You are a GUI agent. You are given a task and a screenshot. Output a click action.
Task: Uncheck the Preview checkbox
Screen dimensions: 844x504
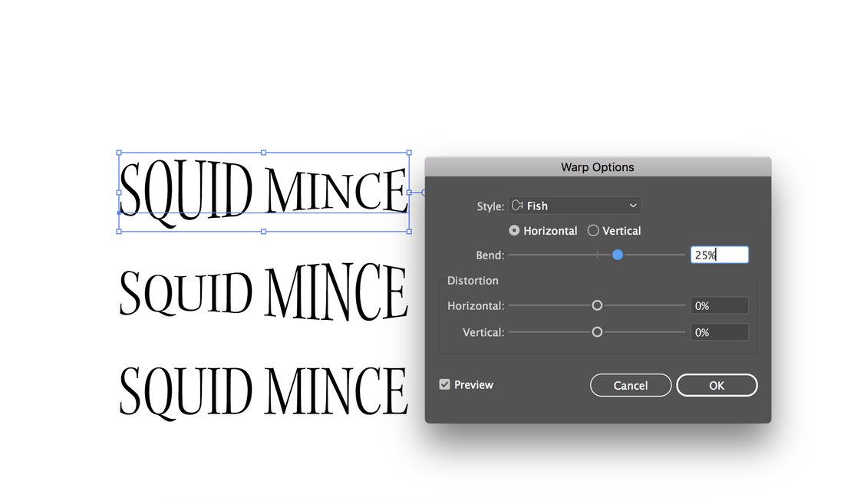[444, 384]
